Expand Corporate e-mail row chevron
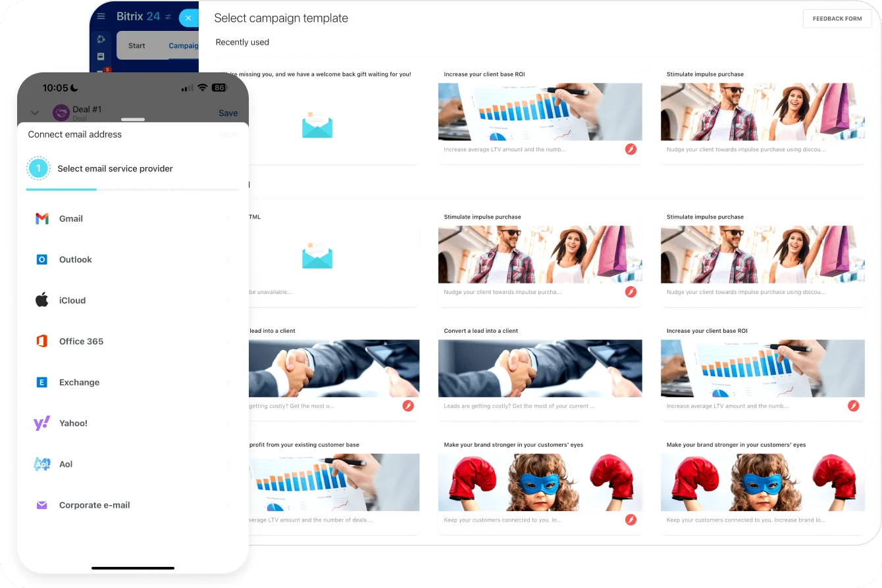Image resolution: width=882 pixels, height=588 pixels. tap(228, 505)
